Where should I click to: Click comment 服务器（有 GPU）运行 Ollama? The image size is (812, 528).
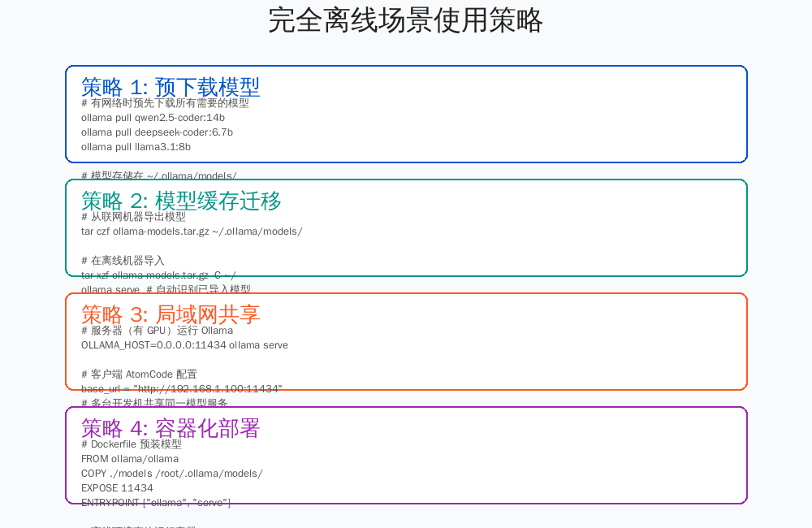point(157,331)
